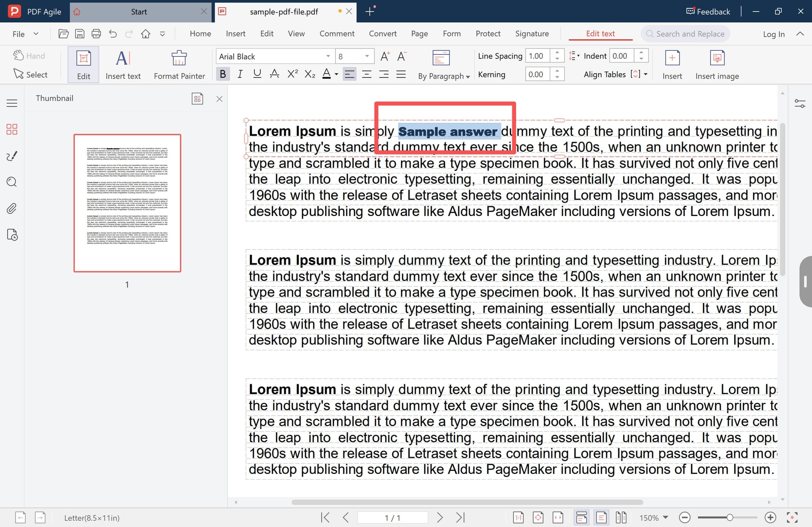
Task: Click the Home house icon in quick toolbar
Action: click(x=146, y=34)
